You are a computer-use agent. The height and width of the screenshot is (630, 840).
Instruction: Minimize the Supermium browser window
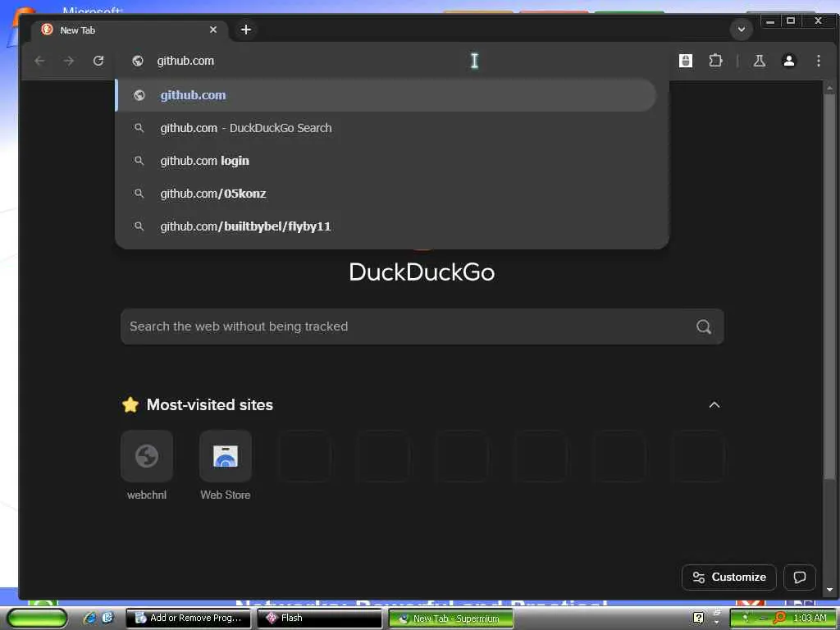pos(770,21)
